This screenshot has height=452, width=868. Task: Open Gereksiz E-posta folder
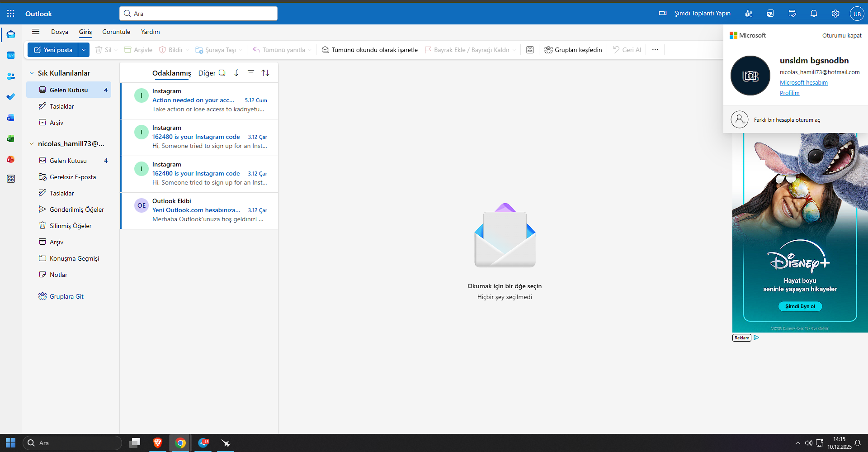point(69,177)
